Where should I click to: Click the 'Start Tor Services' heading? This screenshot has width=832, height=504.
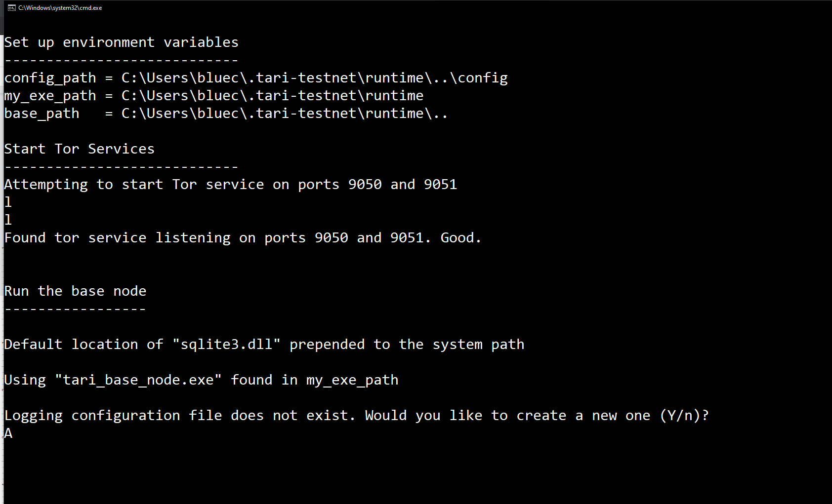79,149
